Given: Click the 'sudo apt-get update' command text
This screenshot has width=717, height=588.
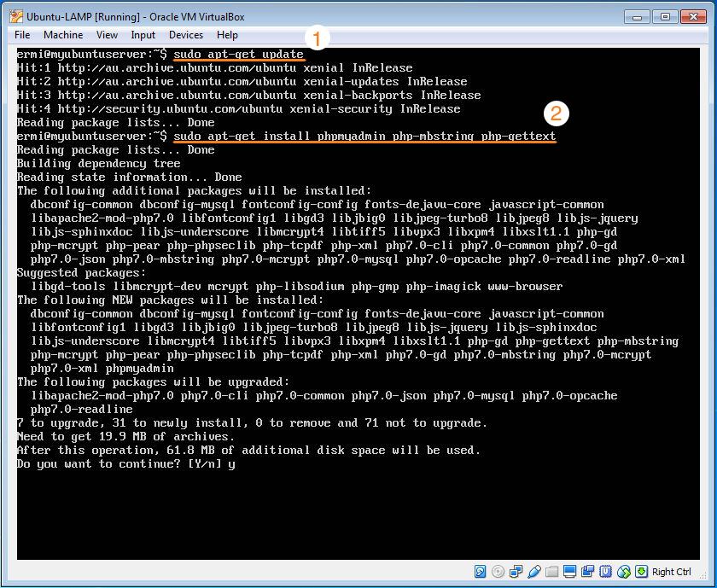Looking at the screenshot, I should click(x=238, y=54).
